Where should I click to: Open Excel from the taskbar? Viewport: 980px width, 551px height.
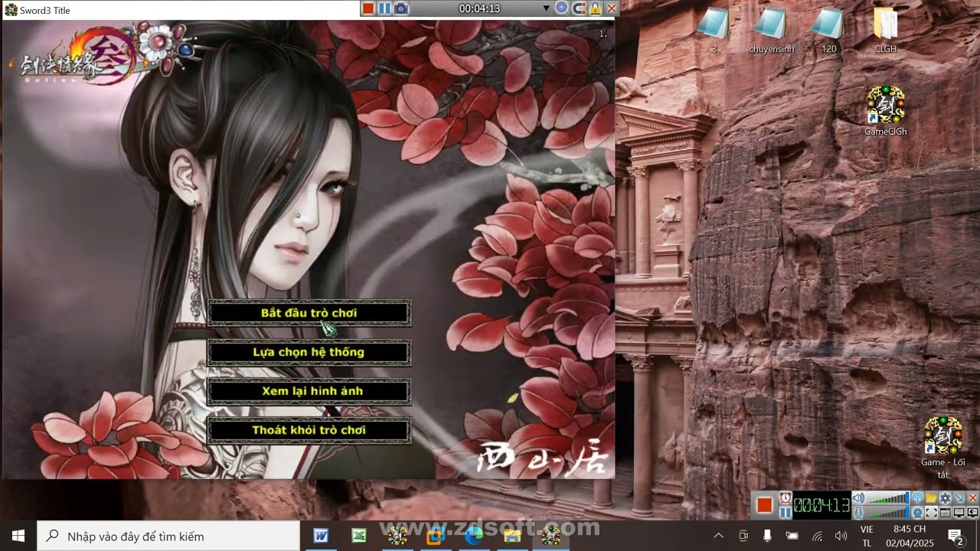(359, 536)
